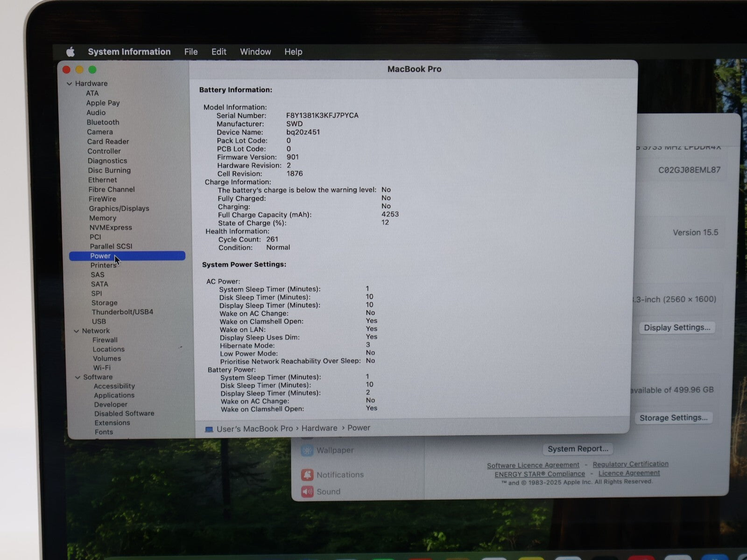Collapse the Software section in the sidebar

click(78, 378)
